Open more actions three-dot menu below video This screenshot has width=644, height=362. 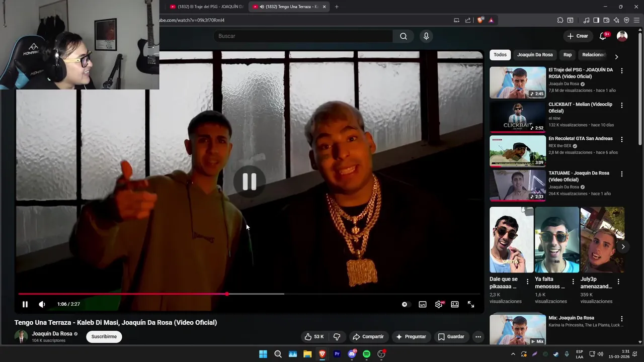(478, 337)
